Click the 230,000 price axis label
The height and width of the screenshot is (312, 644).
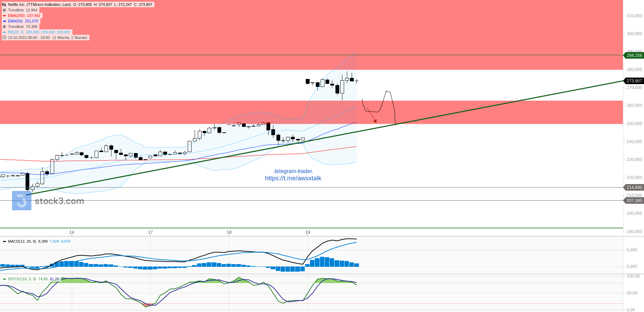pos(634,160)
